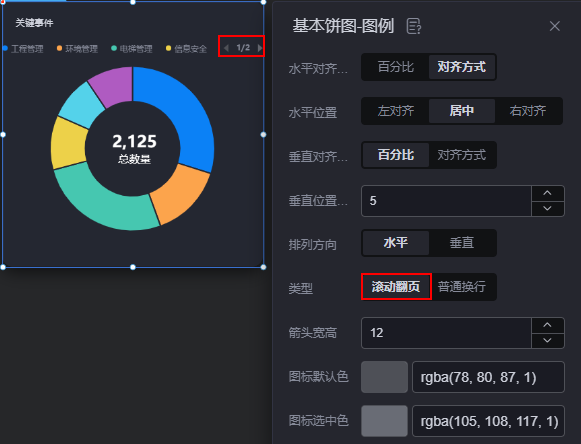Toggle 工程管理 legend item

(23, 49)
